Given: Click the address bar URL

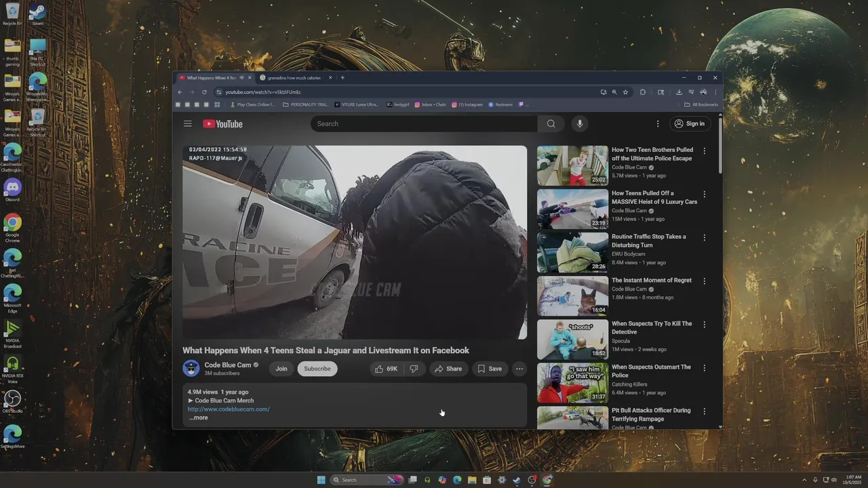Looking at the screenshot, I should coord(263,92).
